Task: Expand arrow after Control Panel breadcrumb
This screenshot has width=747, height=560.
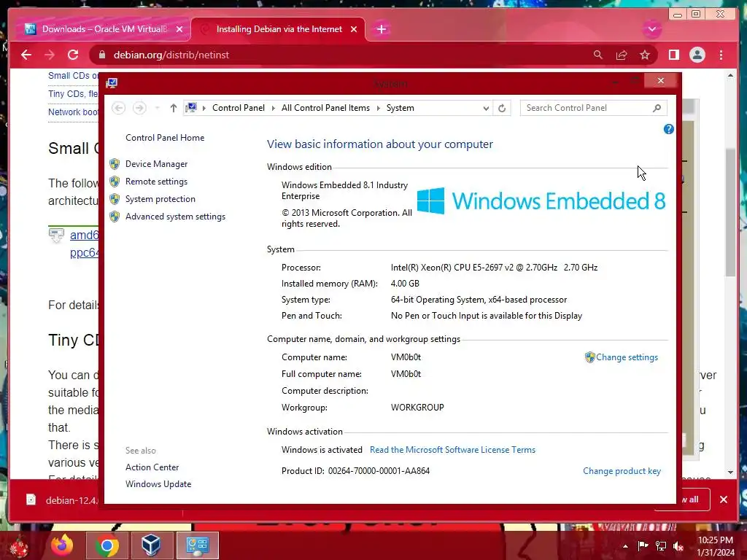Action: click(273, 108)
